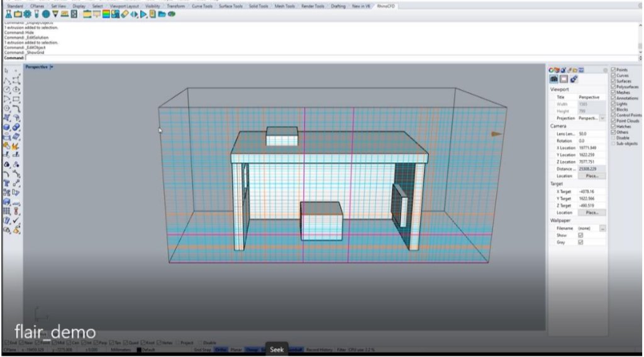
Task: Switch to the Solid Tools tab
Action: click(x=258, y=6)
